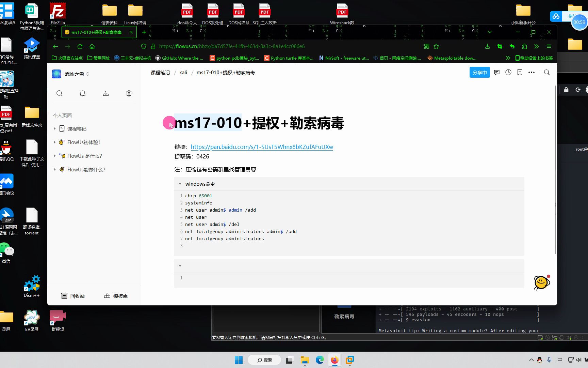The image size is (588, 368).
Task: Open the 回收站 recycle bin
Action: [x=73, y=296]
